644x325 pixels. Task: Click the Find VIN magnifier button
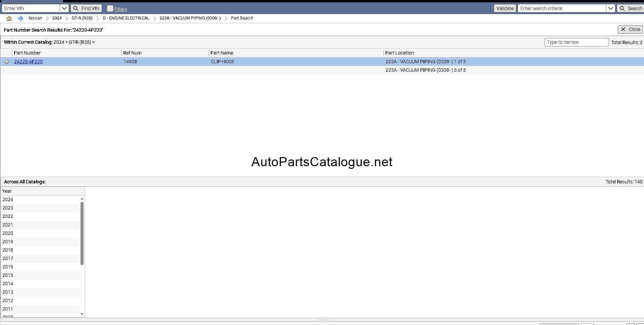pyautogui.click(x=86, y=8)
